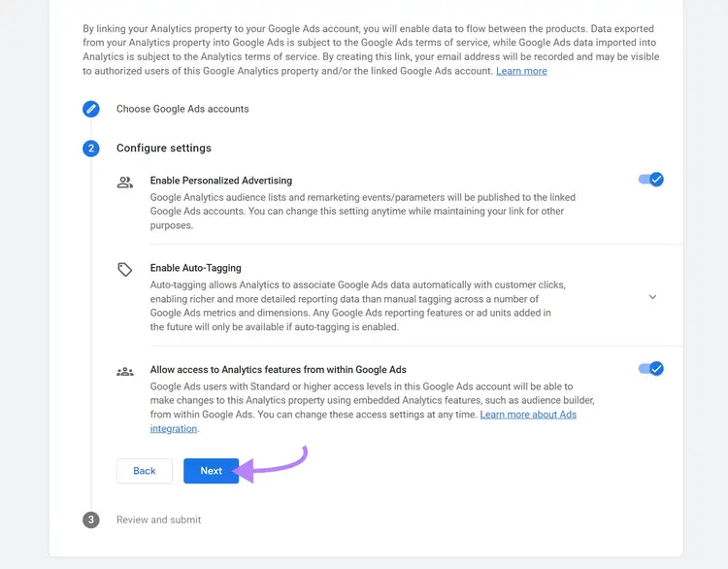Image resolution: width=728 pixels, height=569 pixels.
Task: Expand the Enable Auto-Tagging chevron
Action: click(652, 297)
